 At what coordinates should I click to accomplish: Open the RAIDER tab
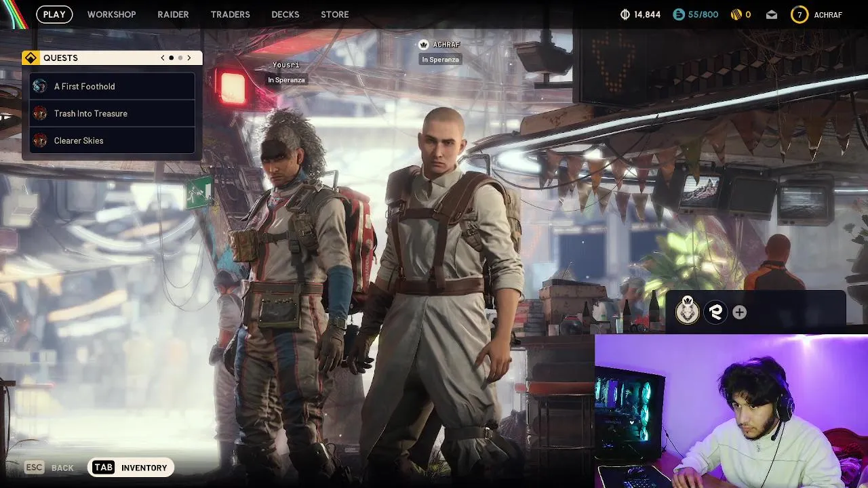point(173,14)
